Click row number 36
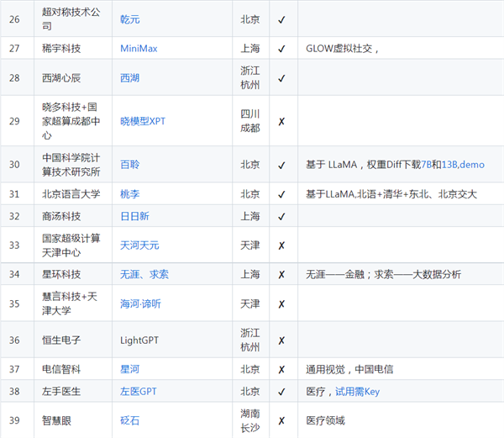This screenshot has width=504, height=438. coord(14,340)
